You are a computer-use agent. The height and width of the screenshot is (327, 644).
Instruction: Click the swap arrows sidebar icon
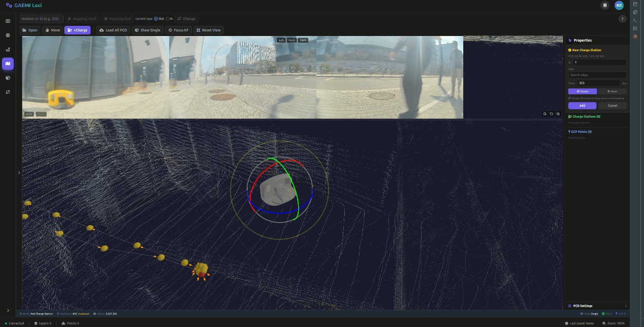[8, 92]
